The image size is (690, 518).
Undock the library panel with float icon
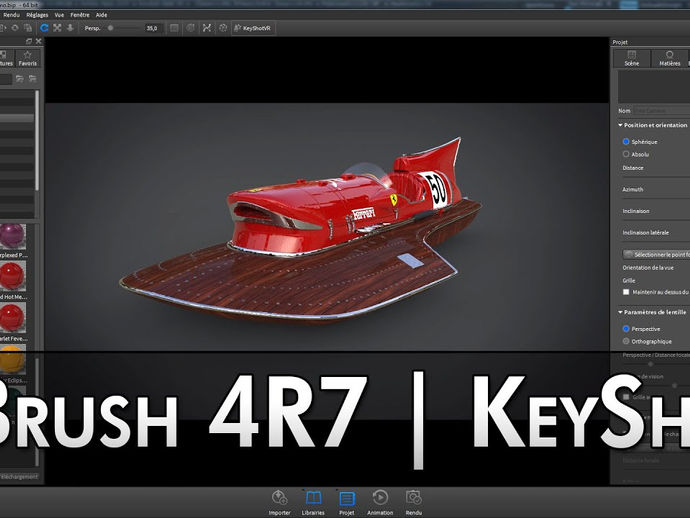[29, 41]
